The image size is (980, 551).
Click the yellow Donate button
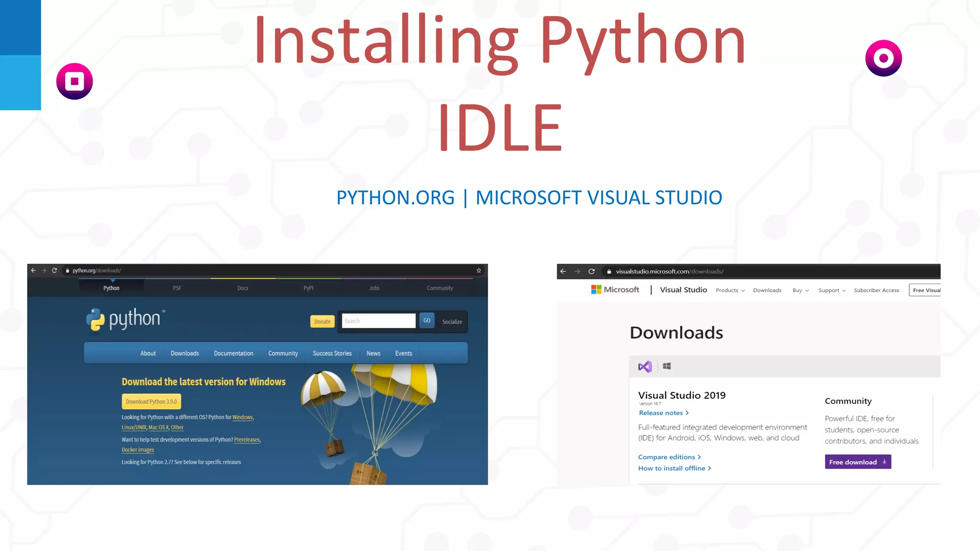point(322,321)
